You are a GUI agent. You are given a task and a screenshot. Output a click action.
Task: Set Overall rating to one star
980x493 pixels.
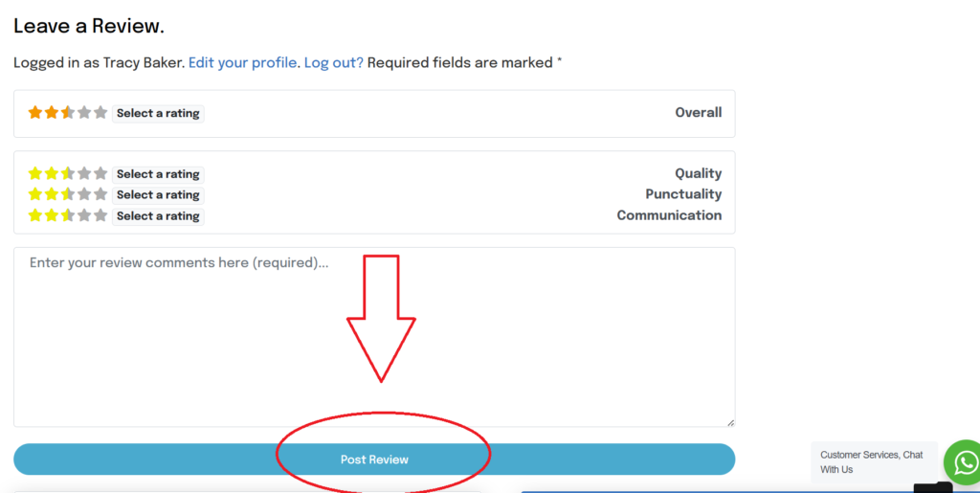click(x=35, y=113)
